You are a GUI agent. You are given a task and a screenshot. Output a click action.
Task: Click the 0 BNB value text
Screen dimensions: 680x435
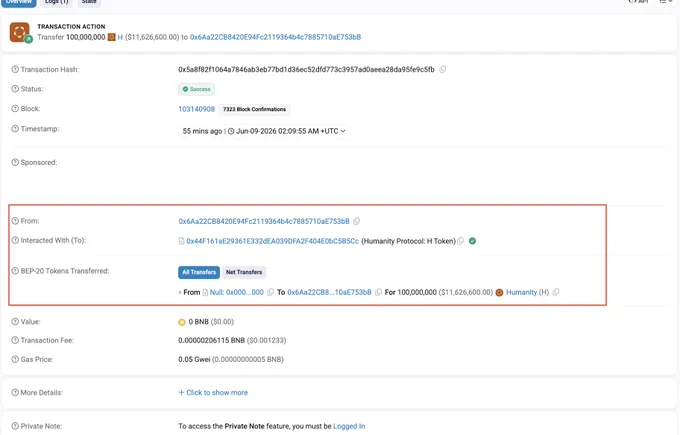199,322
